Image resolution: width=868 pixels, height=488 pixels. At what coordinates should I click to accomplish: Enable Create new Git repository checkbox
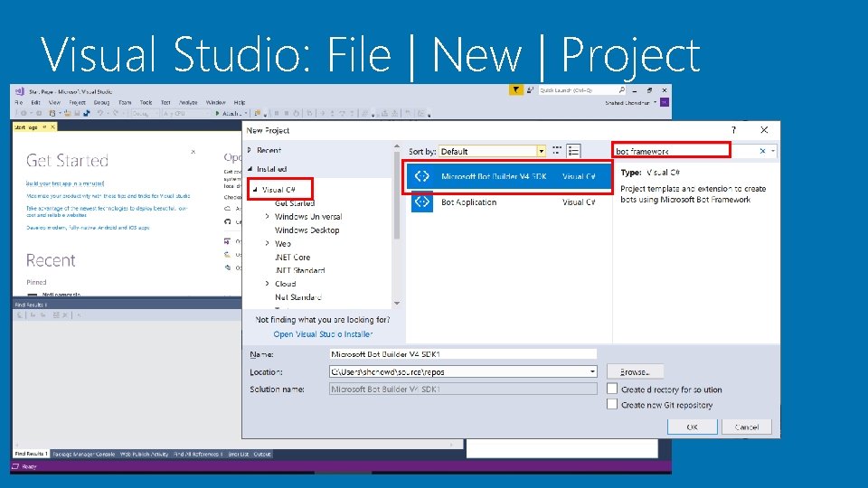(x=612, y=405)
